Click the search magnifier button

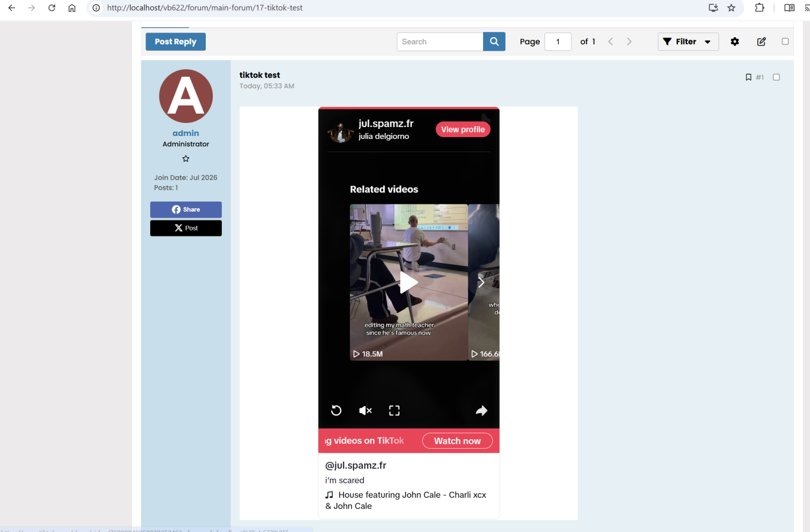pos(494,41)
